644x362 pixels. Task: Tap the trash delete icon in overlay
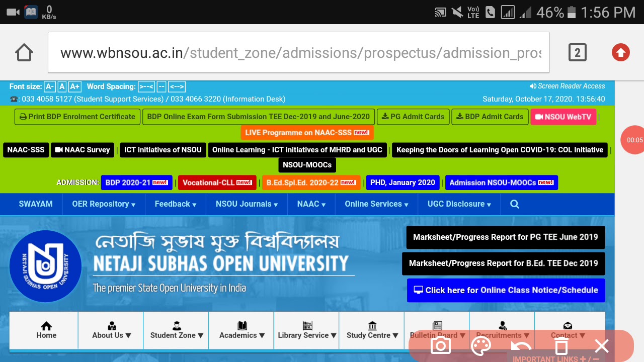tap(561, 346)
